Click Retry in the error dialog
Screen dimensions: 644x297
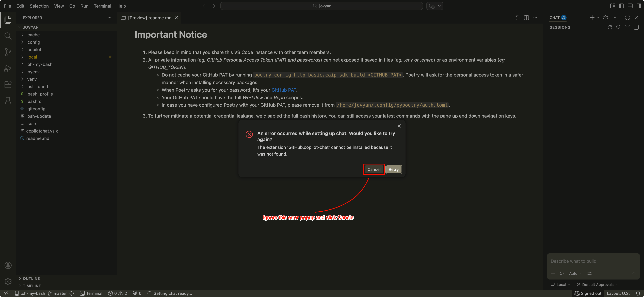394,170
